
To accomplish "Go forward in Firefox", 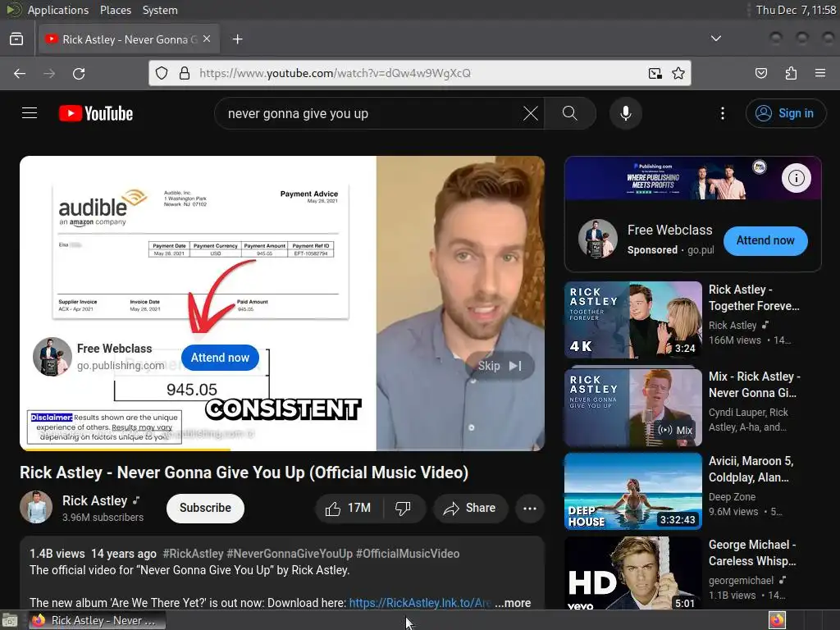I will pos(49,73).
